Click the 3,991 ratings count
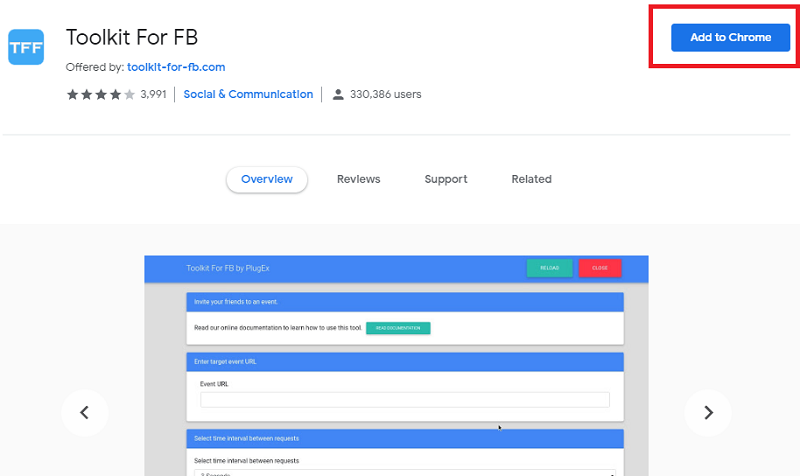The width and height of the screenshot is (800, 476). pos(154,94)
